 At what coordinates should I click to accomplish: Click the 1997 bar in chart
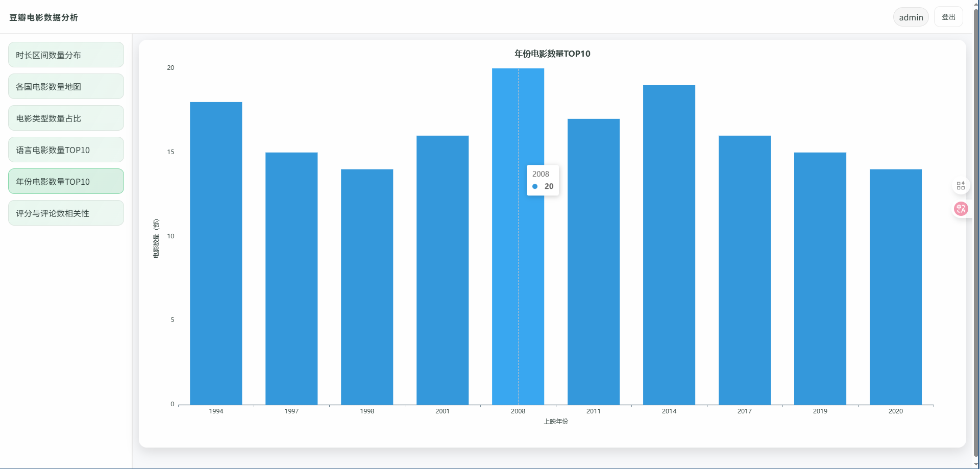click(291, 279)
